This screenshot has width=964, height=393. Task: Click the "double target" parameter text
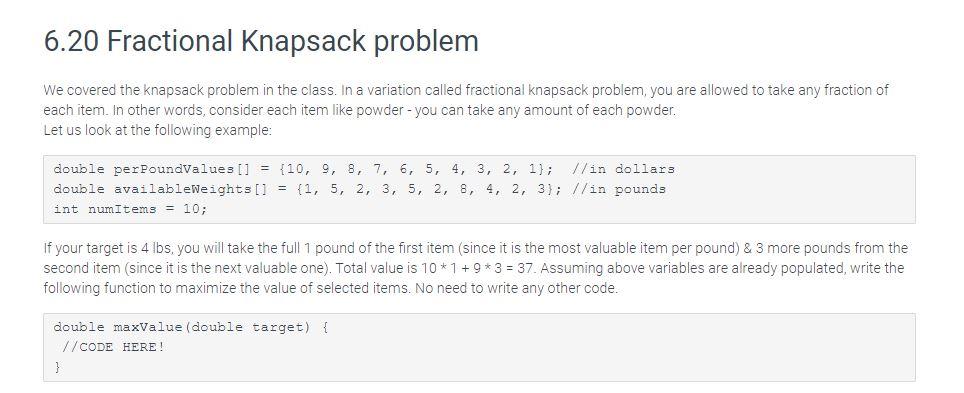(x=251, y=327)
